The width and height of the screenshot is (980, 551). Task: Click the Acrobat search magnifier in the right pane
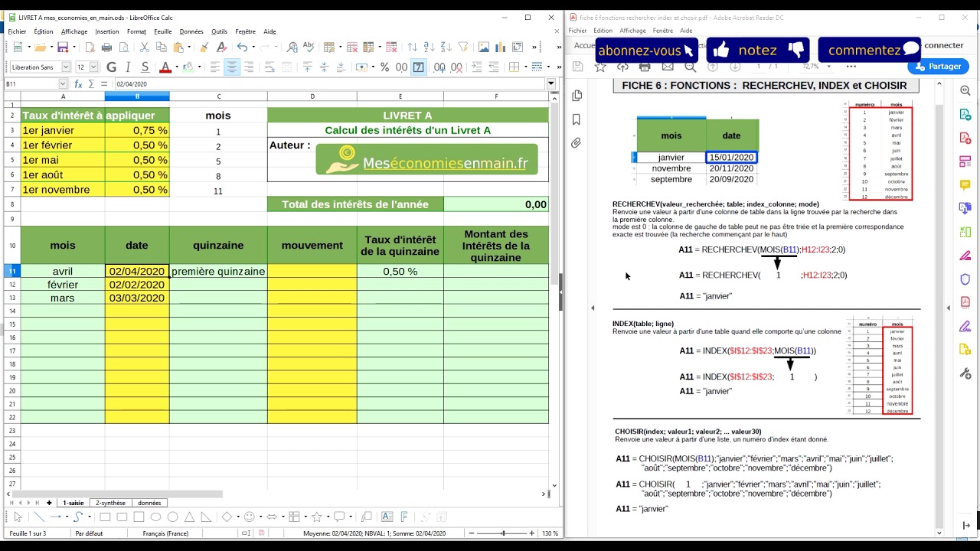(965, 91)
